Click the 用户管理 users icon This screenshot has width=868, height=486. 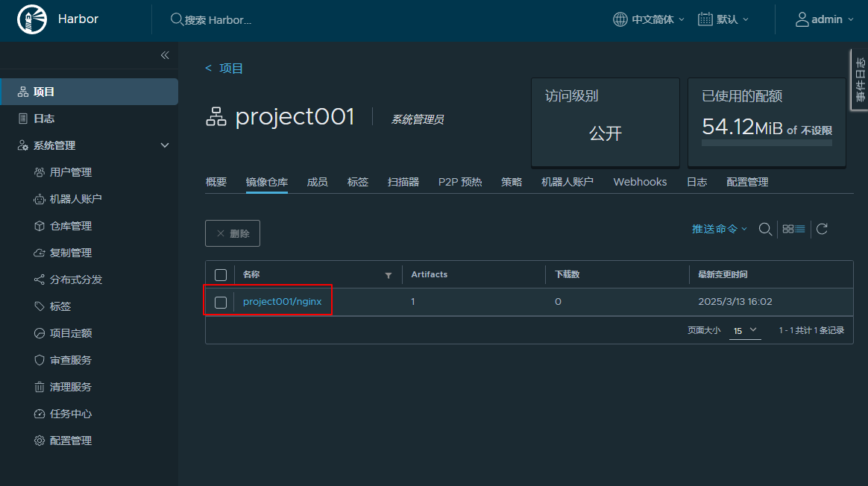[x=40, y=172]
